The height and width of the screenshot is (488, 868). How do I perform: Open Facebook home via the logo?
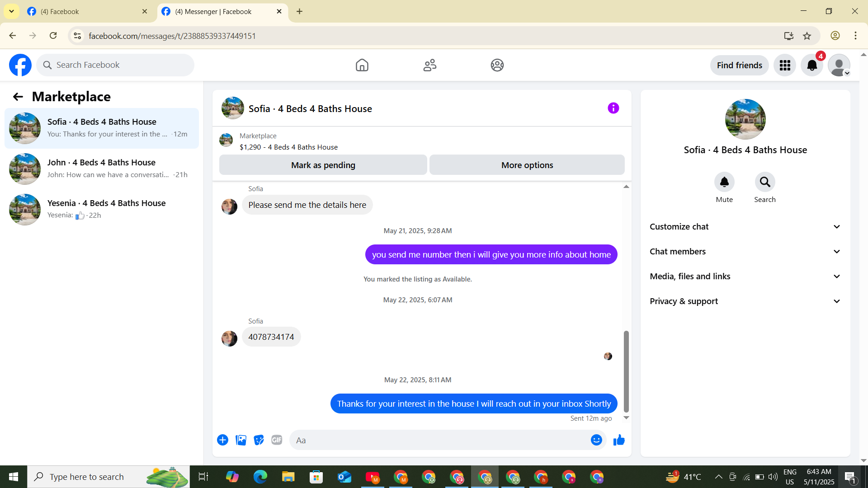tap(20, 65)
